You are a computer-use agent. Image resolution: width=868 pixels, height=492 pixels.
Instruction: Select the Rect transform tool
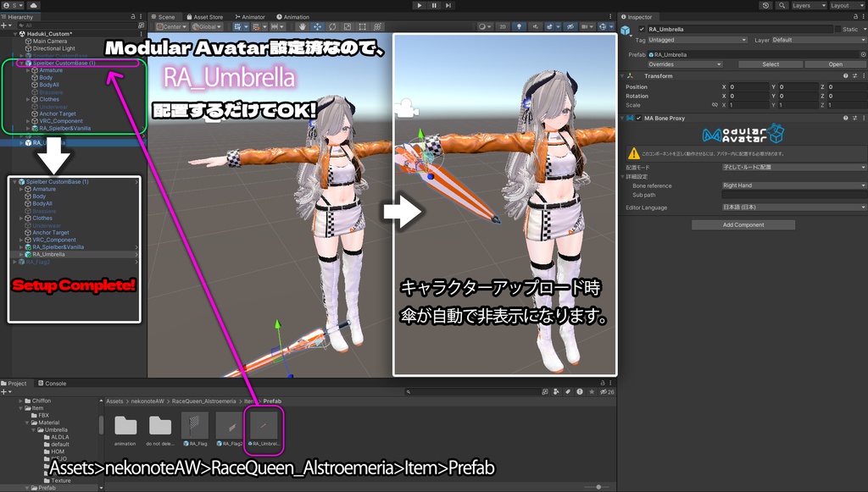tap(362, 26)
